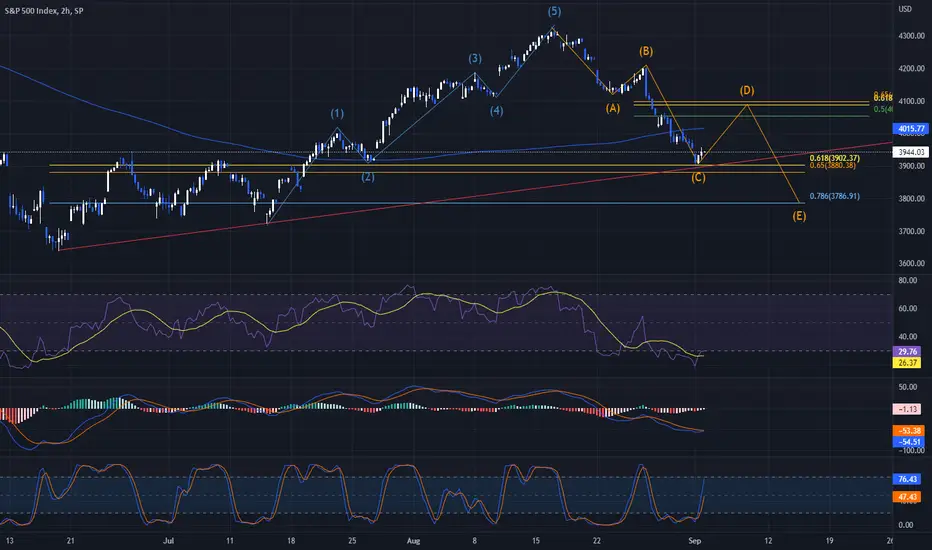
Task: Click the RSI 80.00 scale label
Action: [x=908, y=281]
